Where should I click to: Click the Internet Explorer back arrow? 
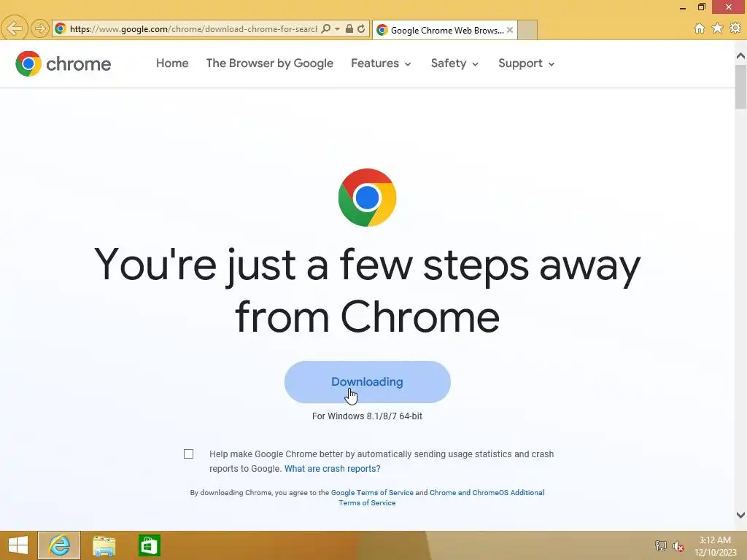(15, 28)
